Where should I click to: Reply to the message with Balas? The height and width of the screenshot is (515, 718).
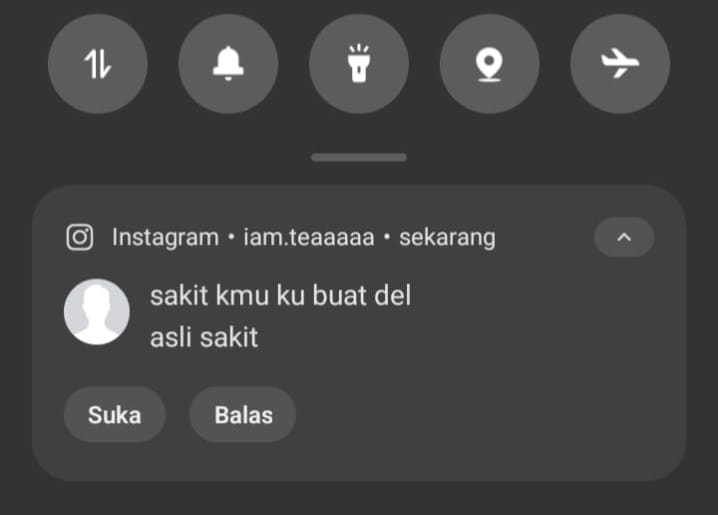coord(243,415)
